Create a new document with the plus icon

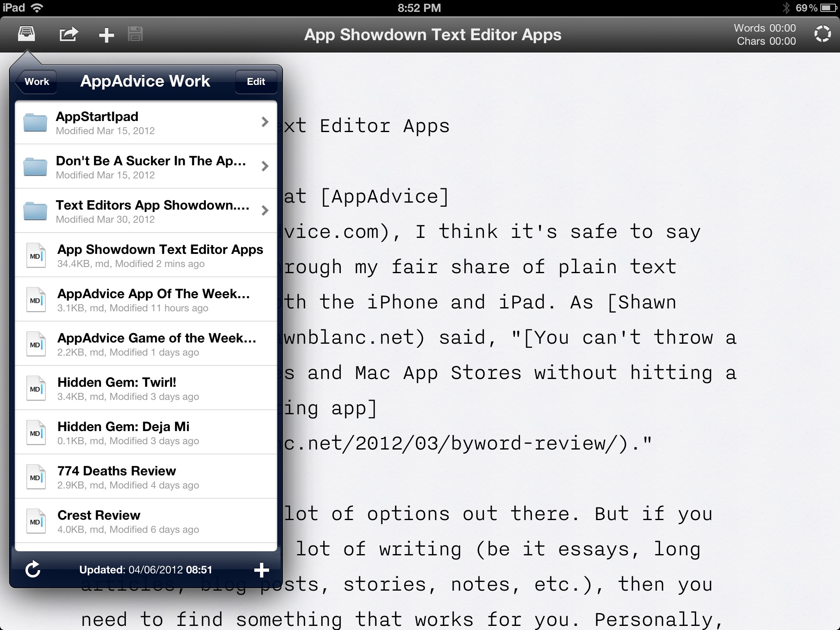[x=106, y=34]
